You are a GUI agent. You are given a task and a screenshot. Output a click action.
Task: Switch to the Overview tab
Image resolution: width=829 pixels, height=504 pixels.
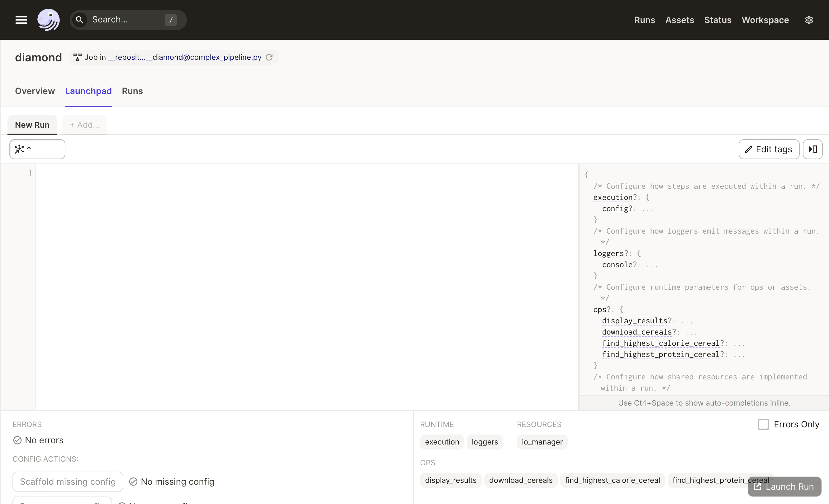pos(35,91)
